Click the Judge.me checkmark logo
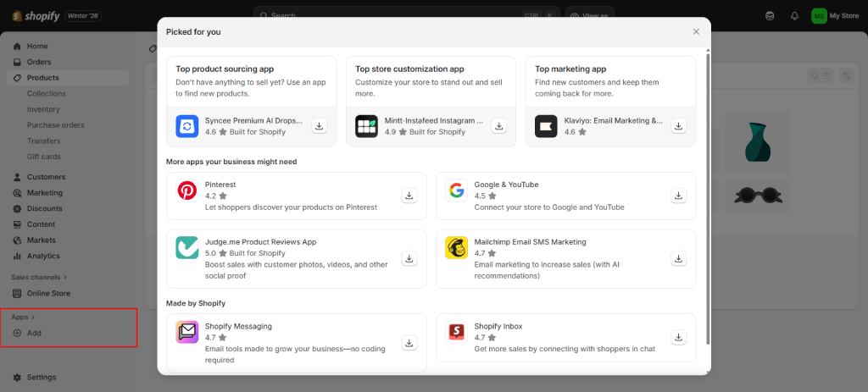Viewport: 868px width, 392px height. pos(187,248)
